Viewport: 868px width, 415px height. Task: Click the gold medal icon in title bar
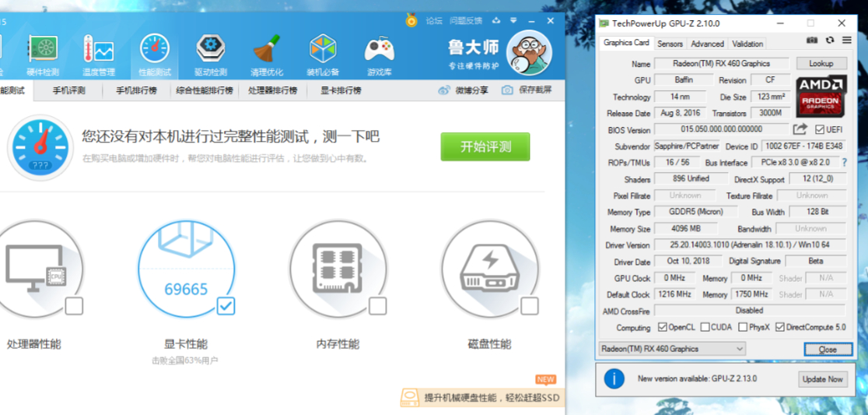coord(411,20)
